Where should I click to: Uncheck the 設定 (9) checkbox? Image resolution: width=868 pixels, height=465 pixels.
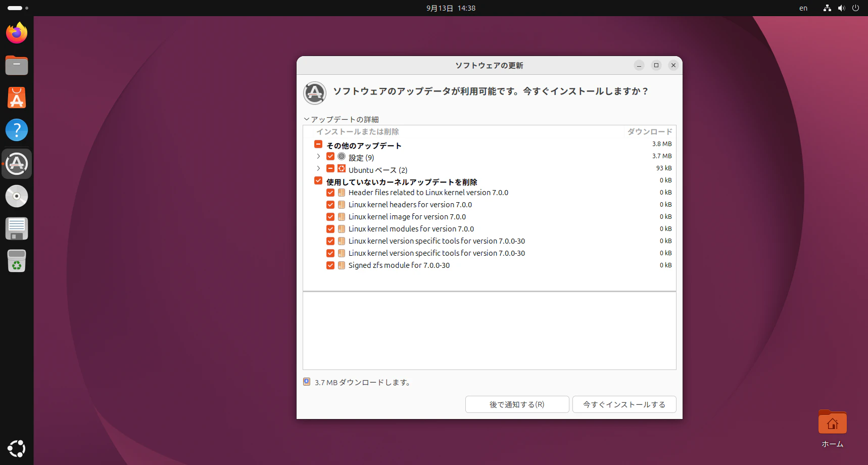(330, 156)
